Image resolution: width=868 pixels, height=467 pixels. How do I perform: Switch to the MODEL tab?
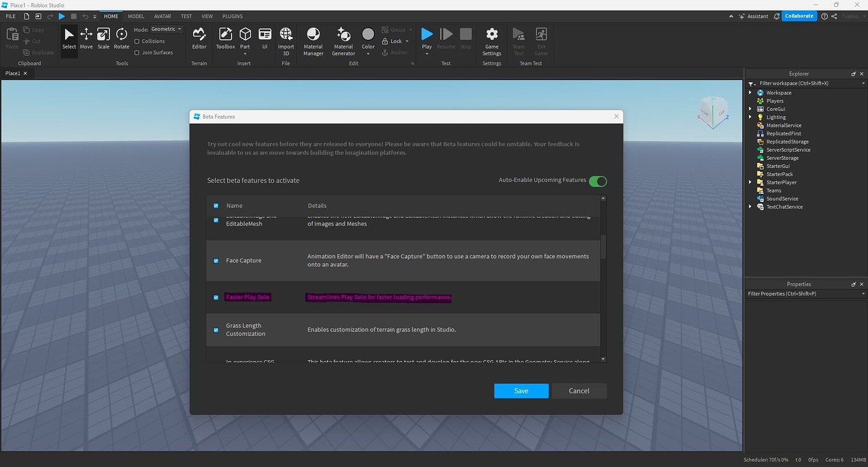[136, 16]
